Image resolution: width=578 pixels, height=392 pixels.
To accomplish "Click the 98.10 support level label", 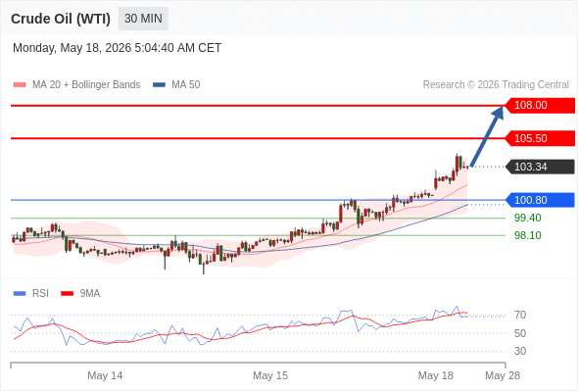I will tap(528, 235).
